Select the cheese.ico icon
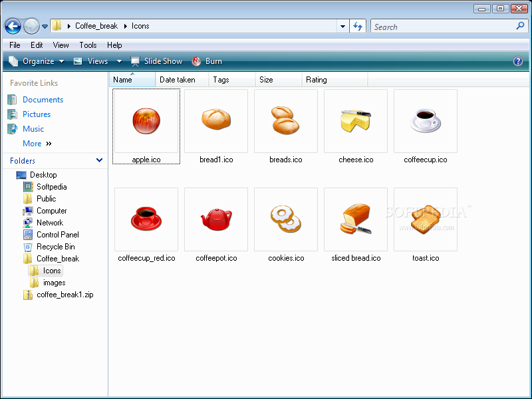The width and height of the screenshot is (532, 399). click(356, 121)
